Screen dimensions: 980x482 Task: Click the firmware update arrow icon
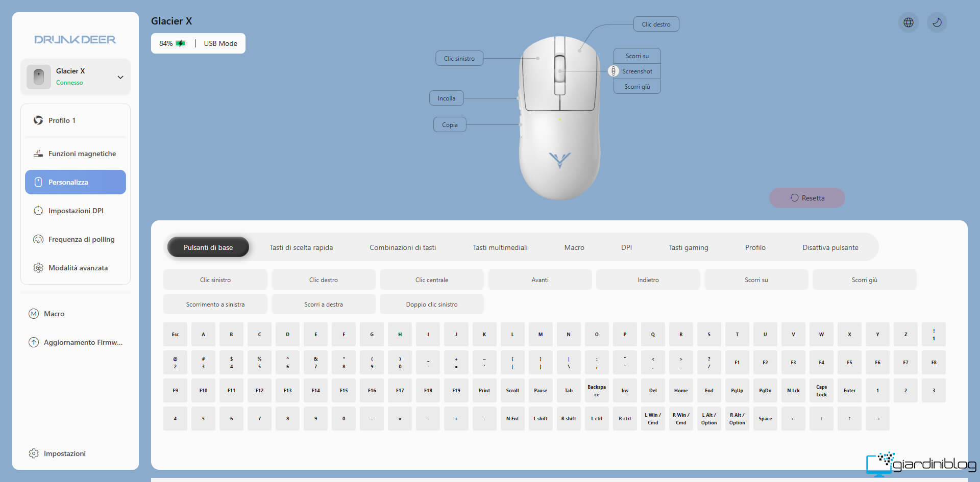click(34, 342)
